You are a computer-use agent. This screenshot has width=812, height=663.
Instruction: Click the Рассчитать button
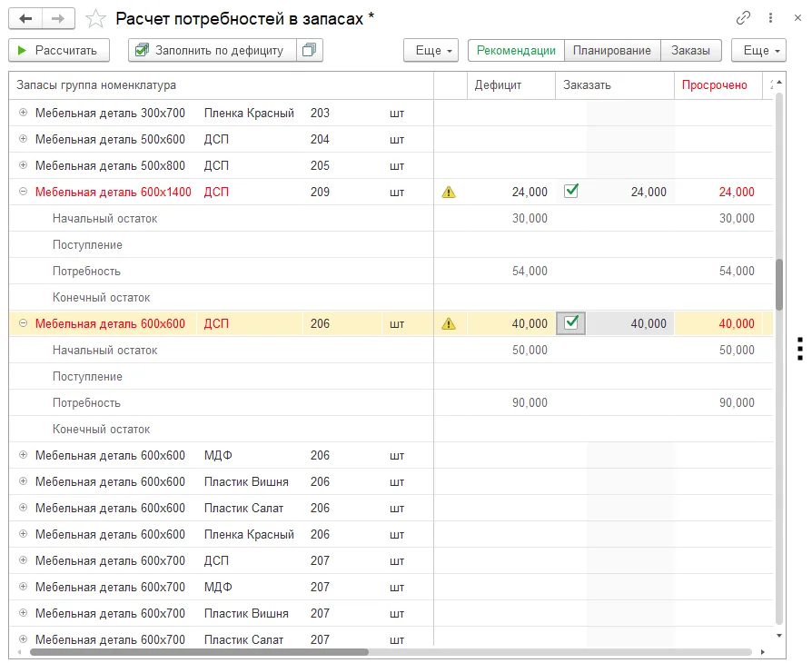[59, 50]
